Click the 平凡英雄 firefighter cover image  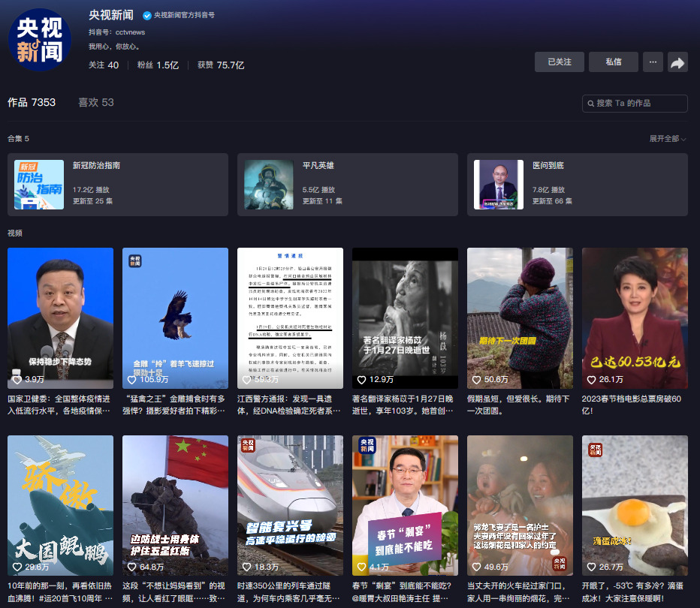(269, 185)
